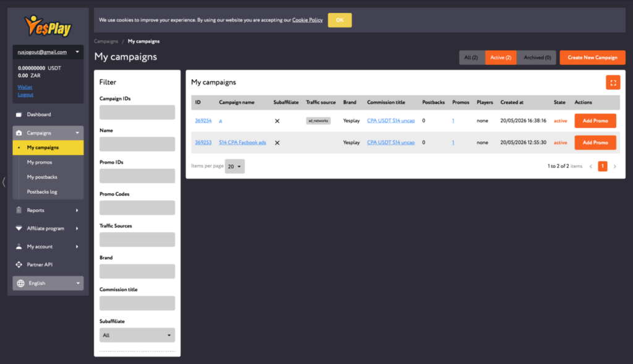Click the Campaign IDs filter field
This screenshot has width=633, height=364.
(x=137, y=112)
